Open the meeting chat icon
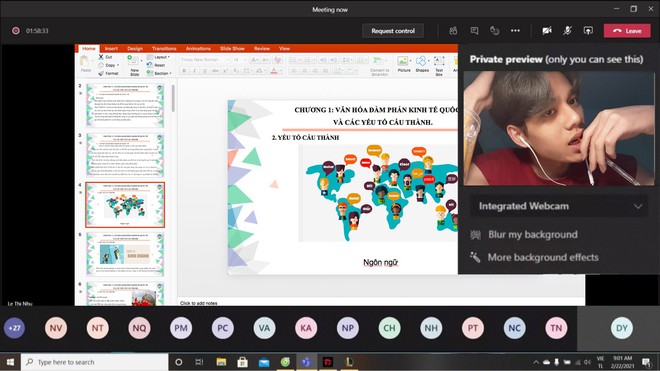Image resolution: width=660 pixels, height=371 pixels. 474,31
